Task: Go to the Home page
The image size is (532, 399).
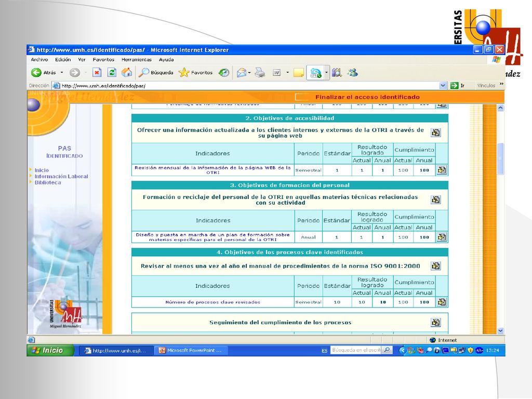Action: pos(127,72)
